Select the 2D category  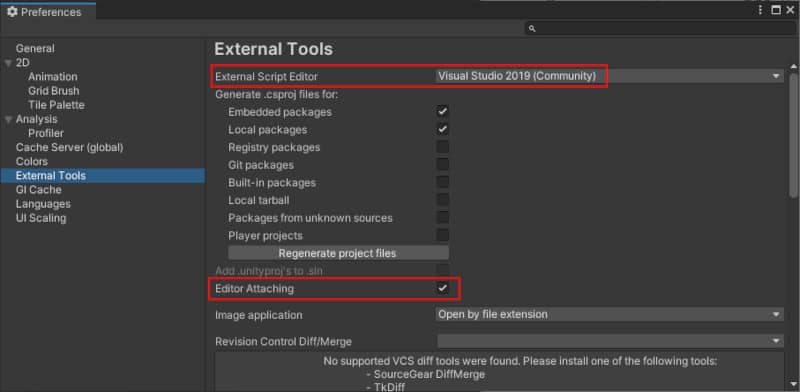(x=22, y=63)
